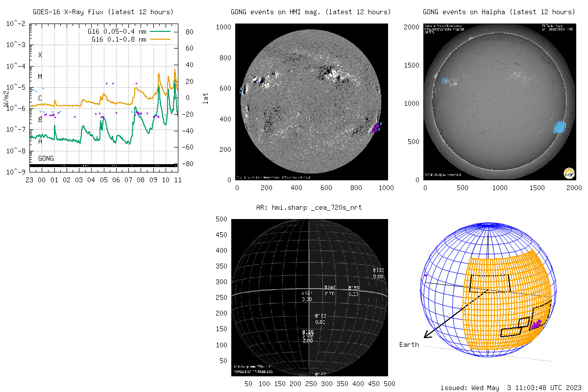588x392 pixels.
Task: Click the M-class flare peak on the orange curve
Action: [174, 70]
